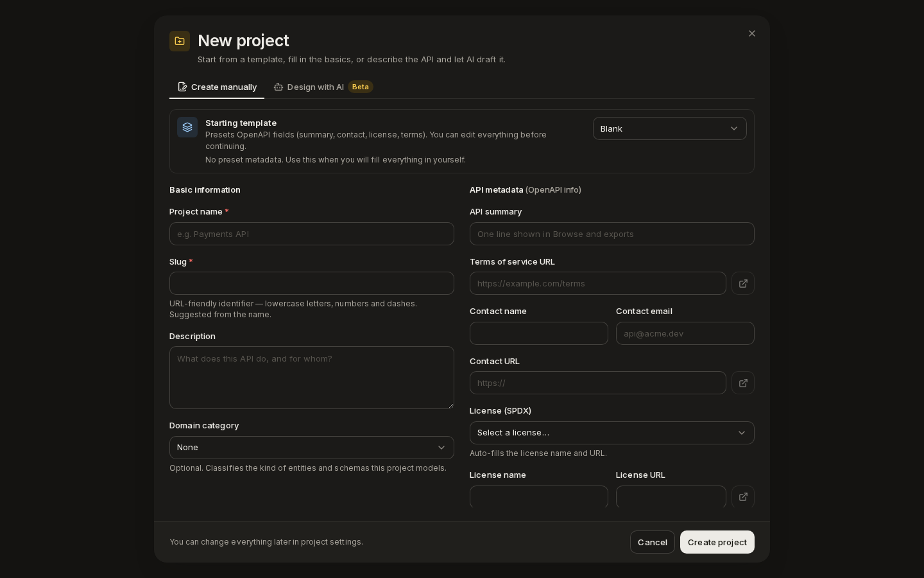
Task: Click the New project folder icon
Action: 180,41
